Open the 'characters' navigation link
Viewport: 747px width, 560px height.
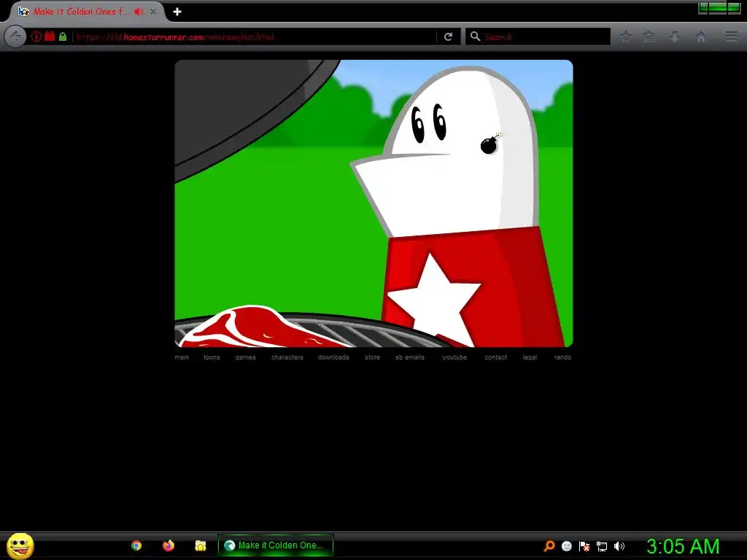tap(287, 357)
